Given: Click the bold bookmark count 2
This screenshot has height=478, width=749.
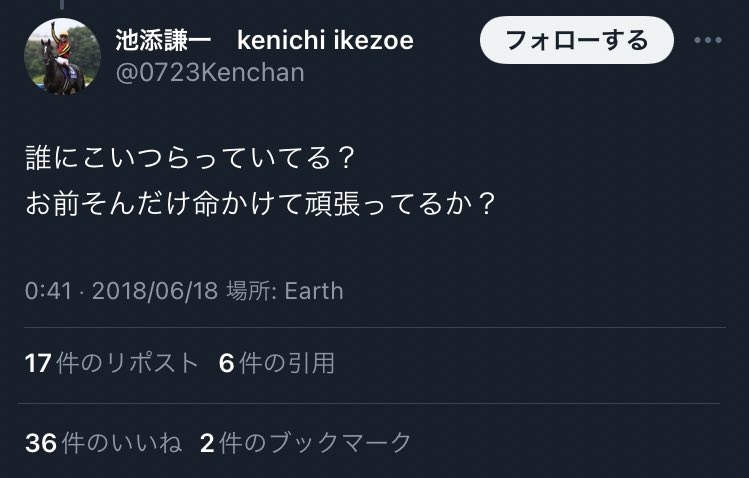Looking at the screenshot, I should [207, 442].
